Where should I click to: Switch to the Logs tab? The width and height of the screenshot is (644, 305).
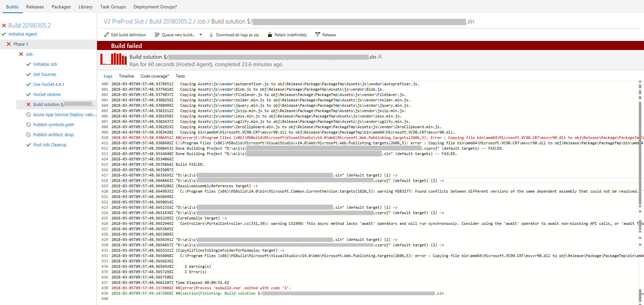tap(108, 76)
